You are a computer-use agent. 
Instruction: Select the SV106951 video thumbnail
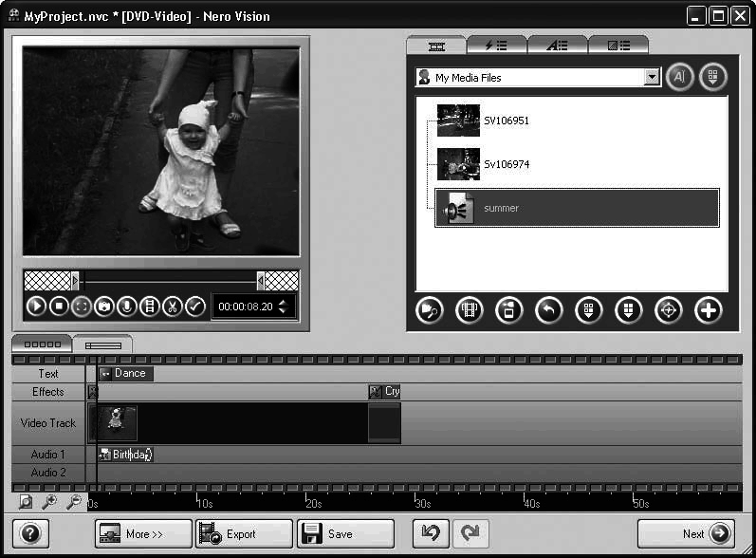pyautogui.click(x=458, y=121)
